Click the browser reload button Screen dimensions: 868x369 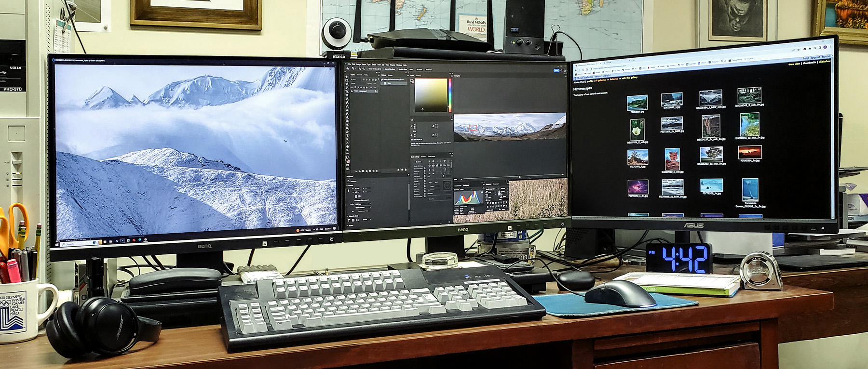coord(583,70)
